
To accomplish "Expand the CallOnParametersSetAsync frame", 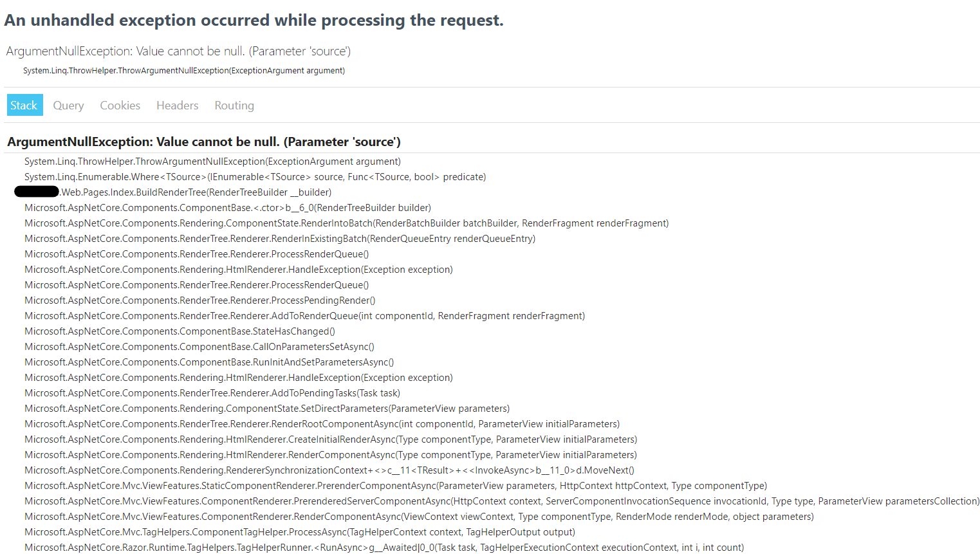I will [x=199, y=346].
